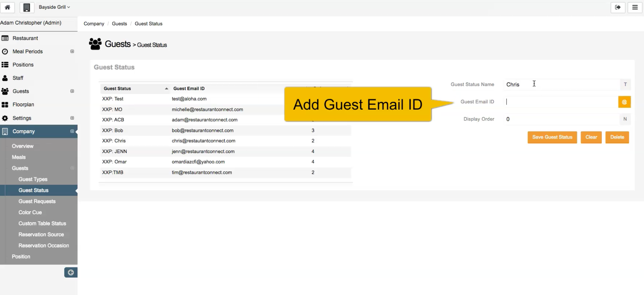This screenshot has width=644, height=295.
Task: Click the logout arrow icon
Action: coord(618,7)
